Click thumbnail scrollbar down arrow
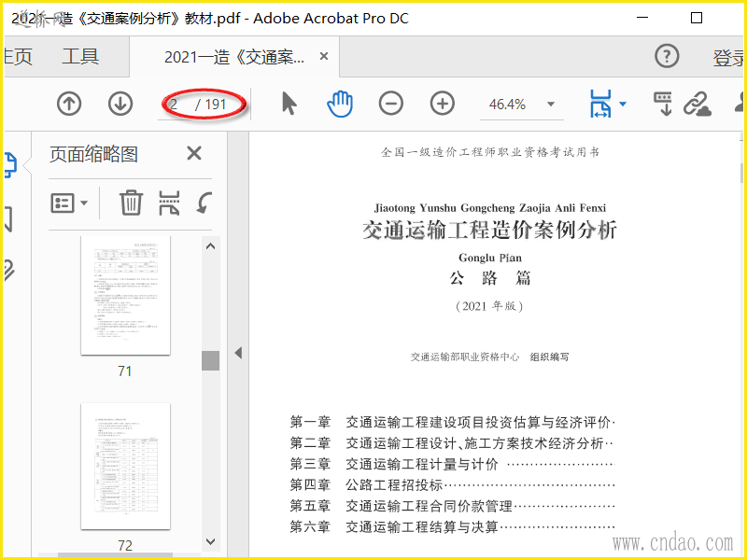Screen dimensions: 747x560 [x=211, y=542]
